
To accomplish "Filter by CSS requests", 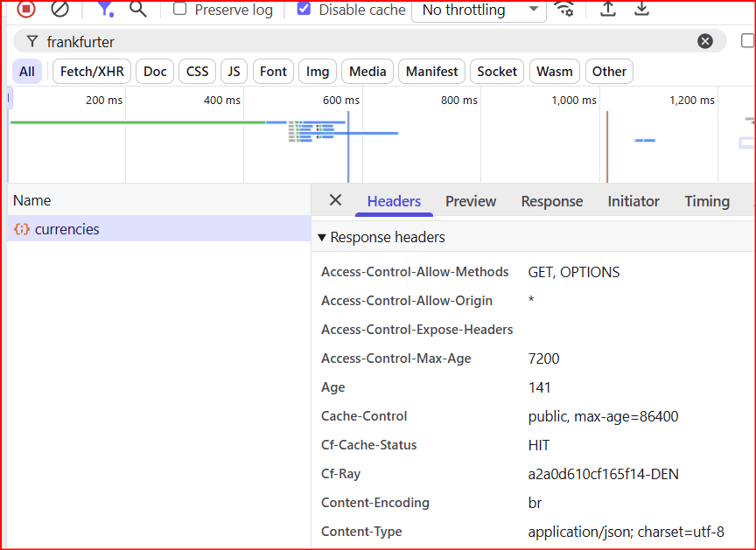I will [x=197, y=72].
